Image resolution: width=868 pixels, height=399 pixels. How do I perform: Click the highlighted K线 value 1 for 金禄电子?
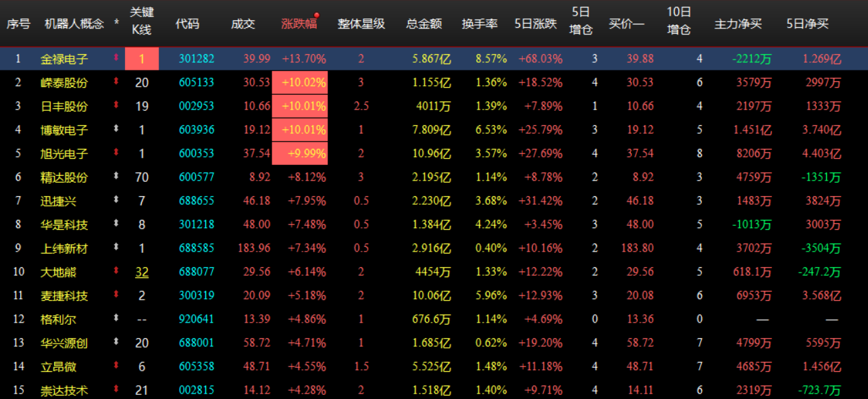point(142,59)
